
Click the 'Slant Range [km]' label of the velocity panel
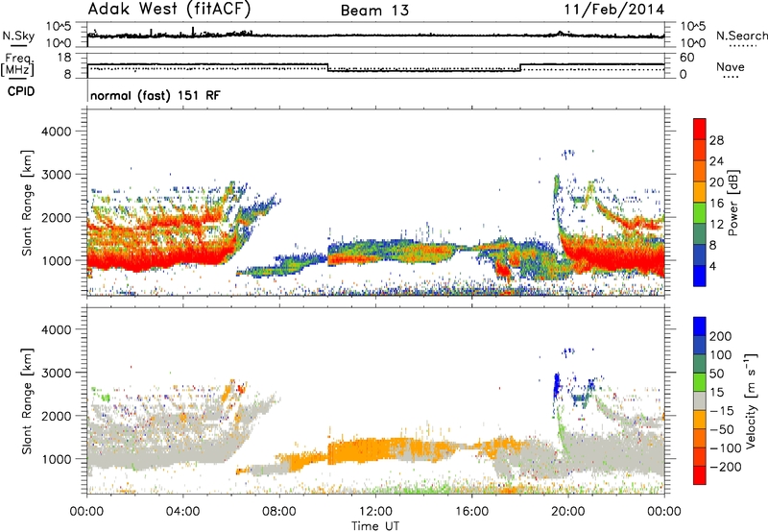(x=27, y=400)
